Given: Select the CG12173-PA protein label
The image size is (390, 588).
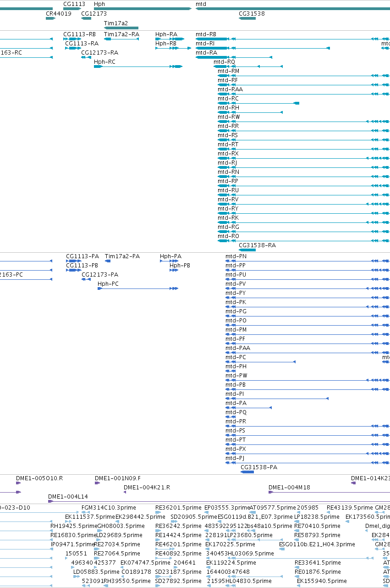Looking at the screenshot, I should coord(100,275).
